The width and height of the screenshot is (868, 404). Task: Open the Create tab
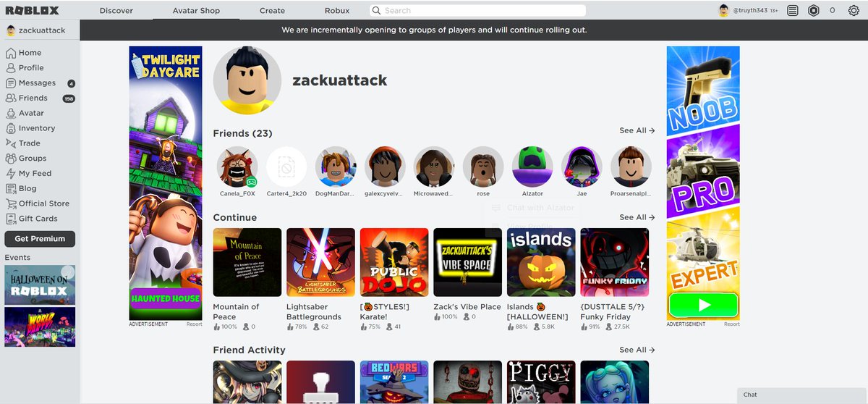pos(272,11)
